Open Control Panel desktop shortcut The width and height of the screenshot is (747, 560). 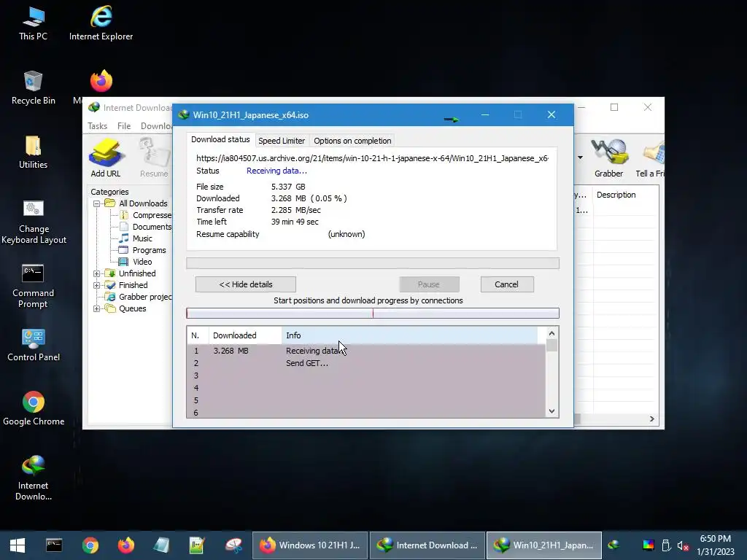(34, 345)
